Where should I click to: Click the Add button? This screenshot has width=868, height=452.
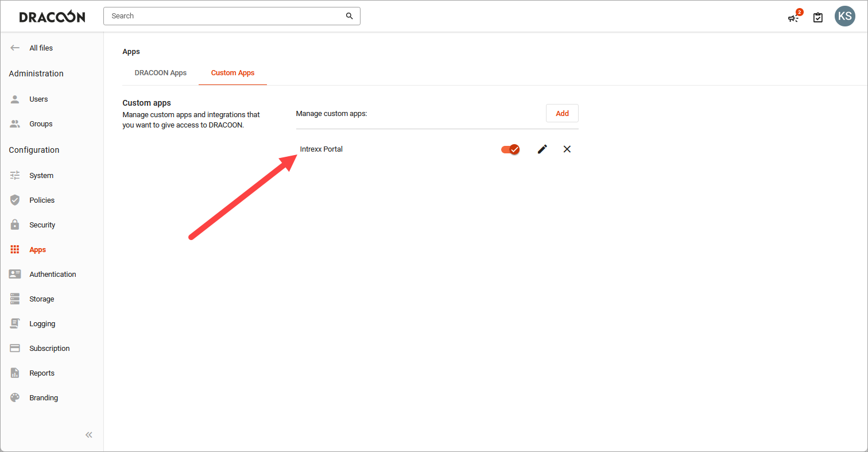click(562, 114)
